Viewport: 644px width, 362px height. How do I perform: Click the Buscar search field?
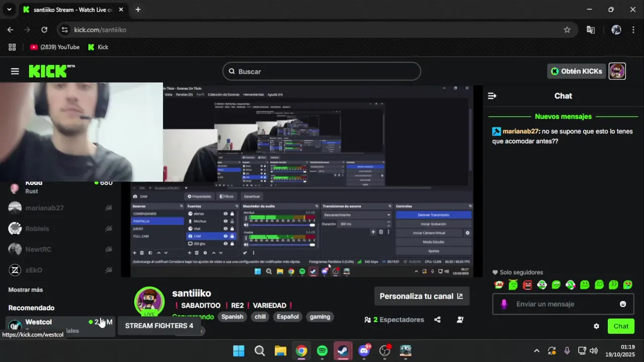point(322,71)
